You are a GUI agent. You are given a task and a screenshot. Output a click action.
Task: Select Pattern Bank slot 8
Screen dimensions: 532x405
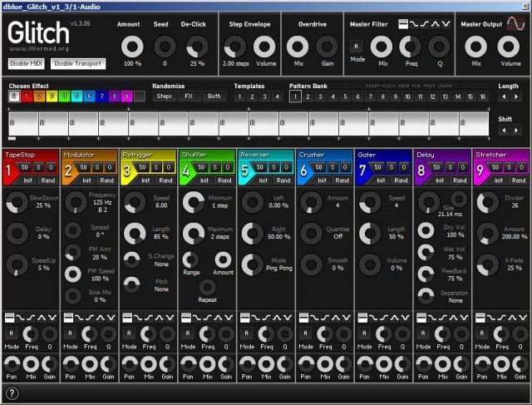tap(382, 96)
